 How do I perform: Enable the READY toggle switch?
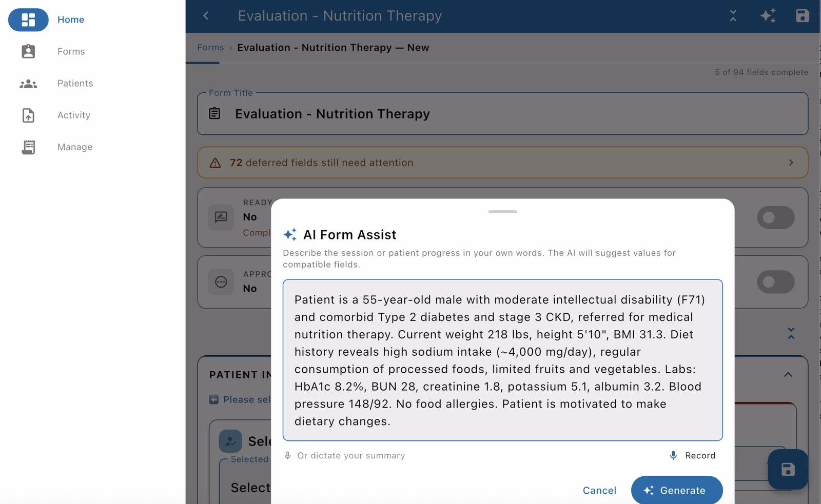[x=775, y=218]
